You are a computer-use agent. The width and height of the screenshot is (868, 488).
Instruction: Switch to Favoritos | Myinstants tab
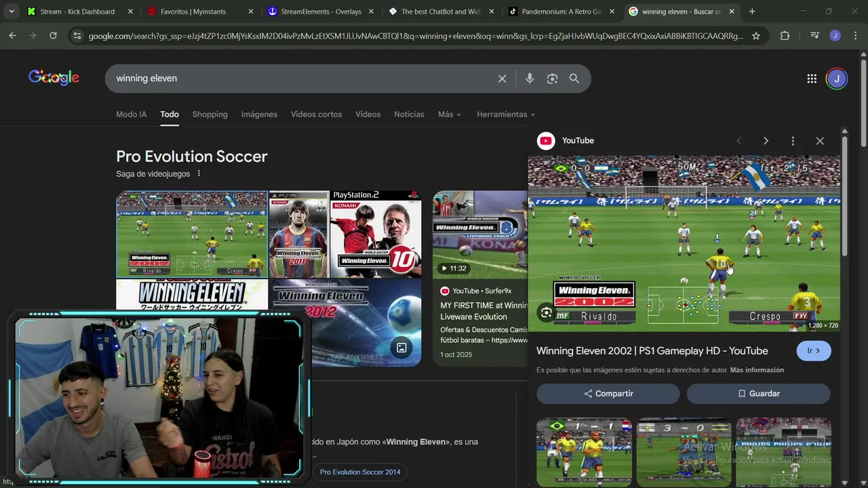(x=193, y=12)
